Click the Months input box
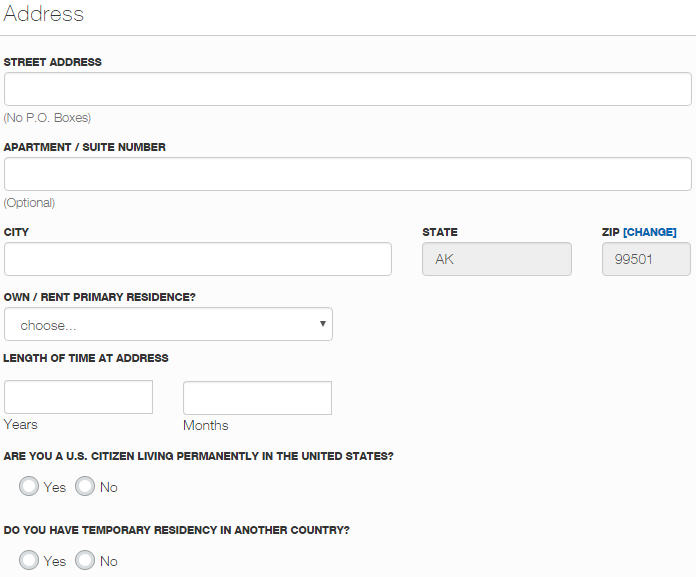Image resolution: width=696 pixels, height=577 pixels. (257, 398)
